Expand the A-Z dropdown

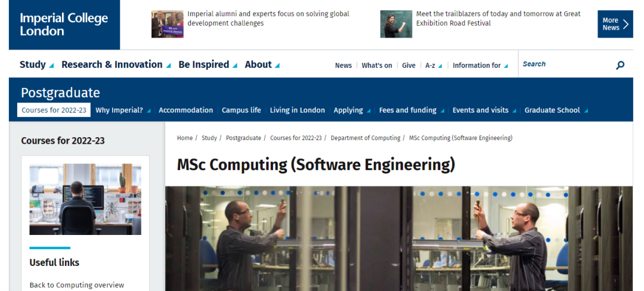(434, 65)
